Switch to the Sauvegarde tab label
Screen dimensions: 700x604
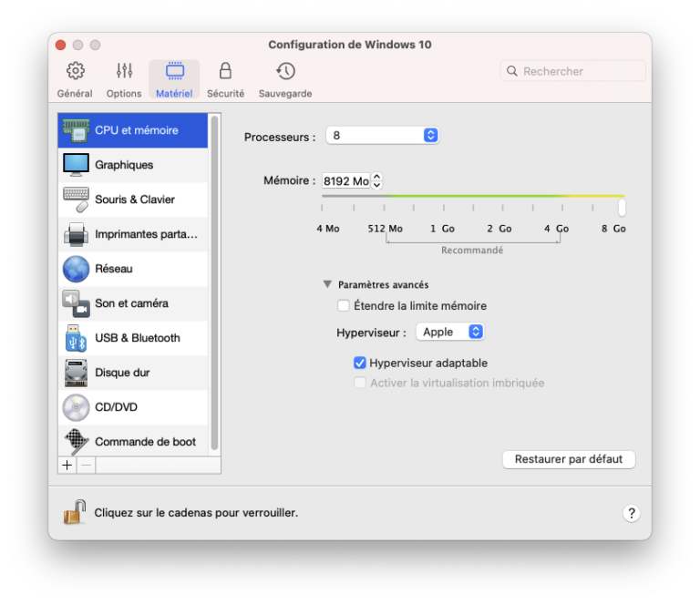(285, 94)
